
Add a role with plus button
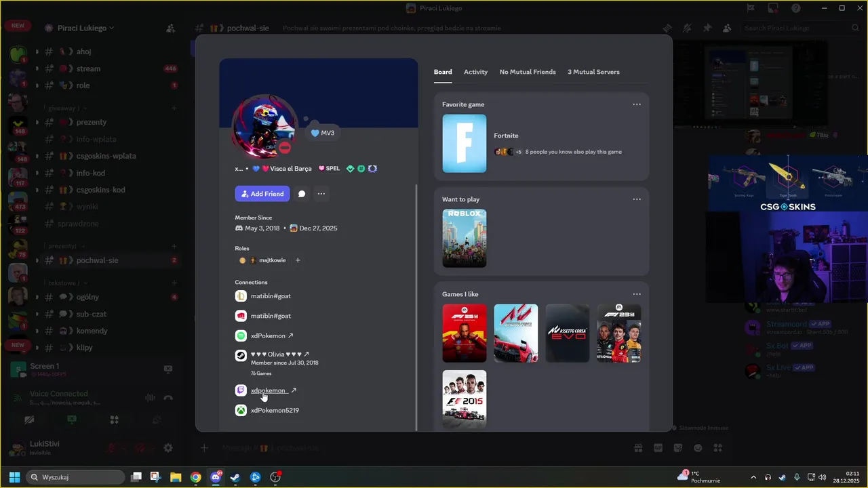coord(298,260)
